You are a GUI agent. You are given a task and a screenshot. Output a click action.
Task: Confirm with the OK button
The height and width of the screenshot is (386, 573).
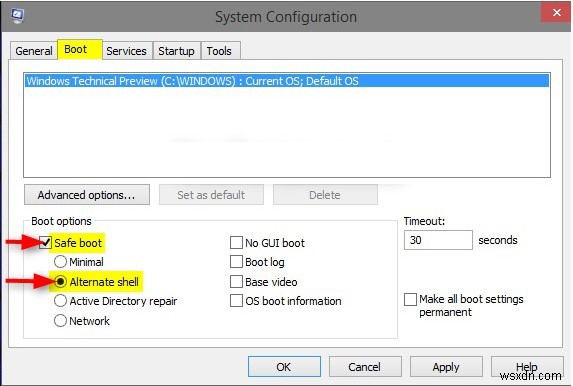point(284,367)
